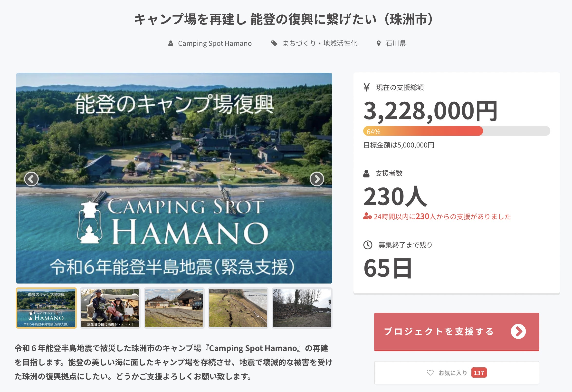The width and height of the screenshot is (572, 392).
Task: Open the 石川県 location link
Action: coord(396,44)
